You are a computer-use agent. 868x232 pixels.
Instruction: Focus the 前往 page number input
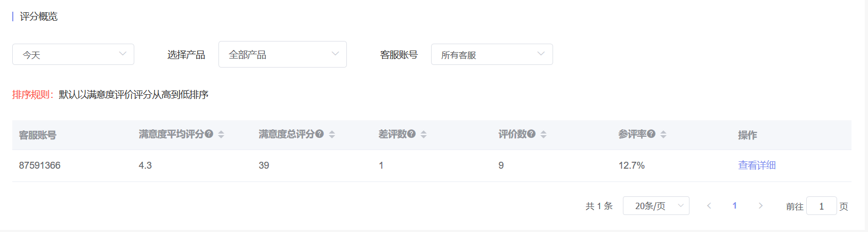pyautogui.click(x=822, y=206)
